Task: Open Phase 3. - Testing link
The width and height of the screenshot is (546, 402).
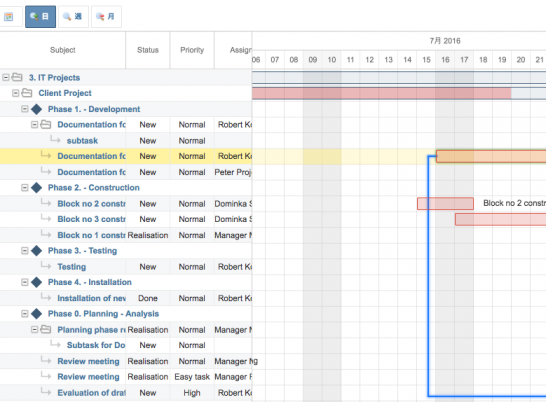Action: point(83,251)
